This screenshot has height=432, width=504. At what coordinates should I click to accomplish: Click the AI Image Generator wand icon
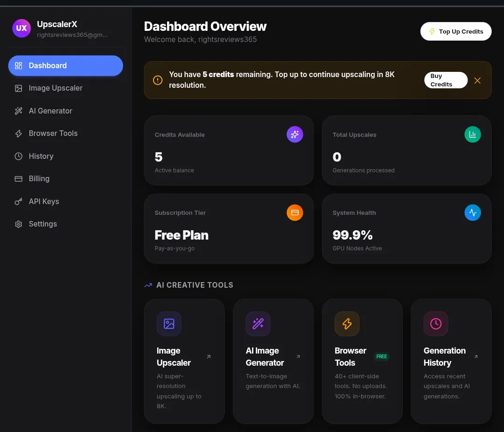pos(258,324)
